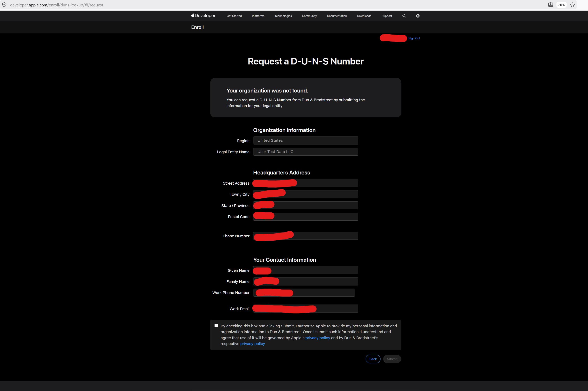Click the Back button

tap(373, 359)
